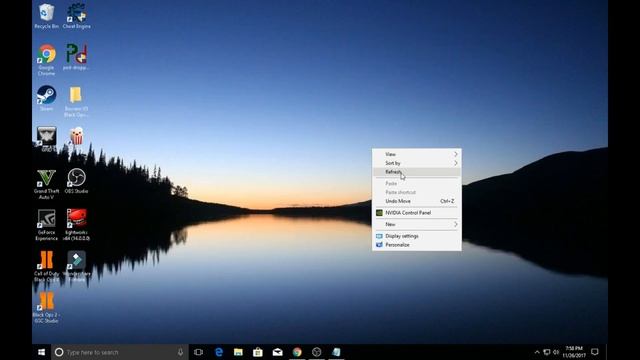Select the Call of Duty Black Ops II shortcut
This screenshot has width=640, height=360.
tap(47, 266)
